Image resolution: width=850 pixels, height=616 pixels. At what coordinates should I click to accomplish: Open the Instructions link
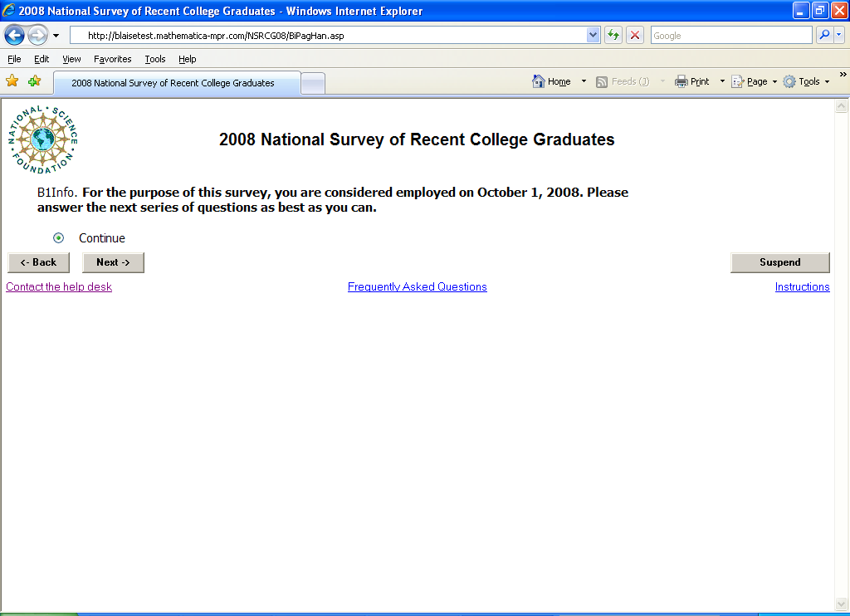tap(803, 287)
